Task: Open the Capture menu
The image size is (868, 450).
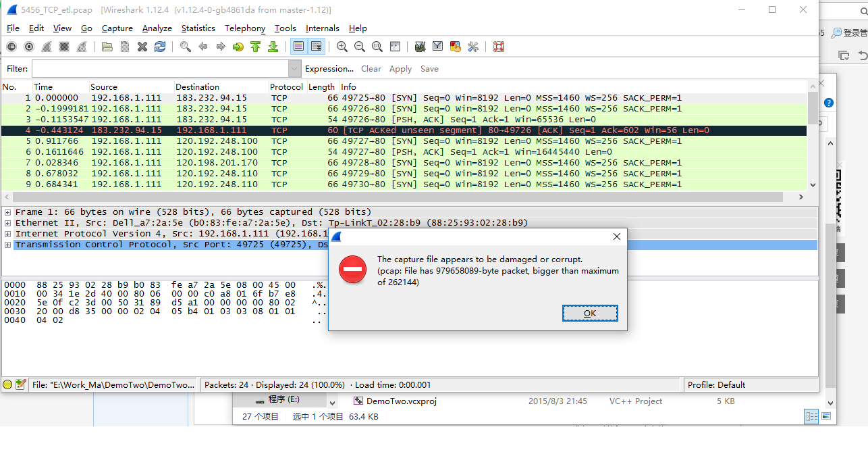Action: coord(117,28)
